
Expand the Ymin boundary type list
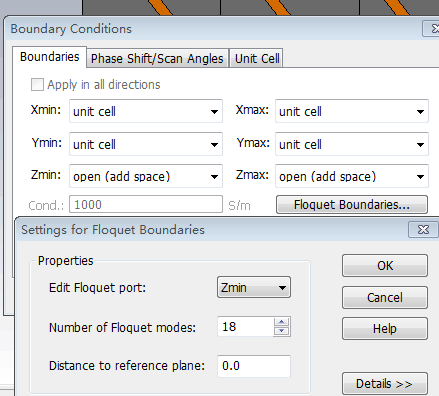[x=146, y=144]
